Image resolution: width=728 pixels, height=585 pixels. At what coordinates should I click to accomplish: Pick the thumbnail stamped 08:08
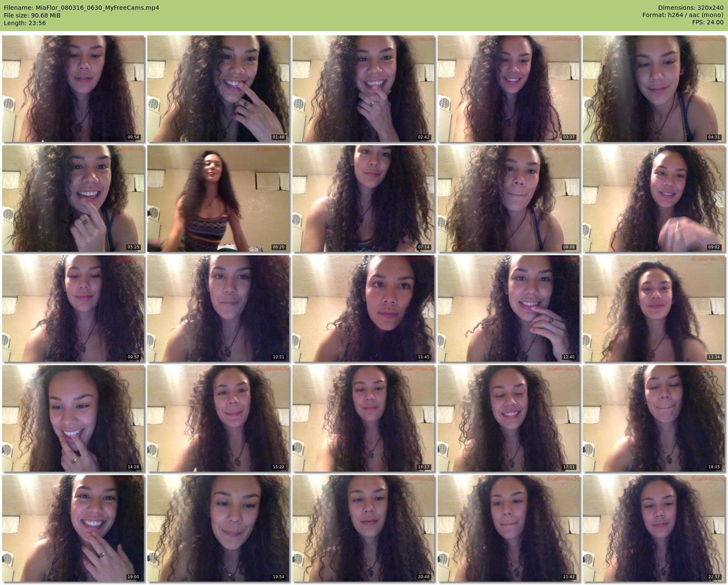point(509,199)
